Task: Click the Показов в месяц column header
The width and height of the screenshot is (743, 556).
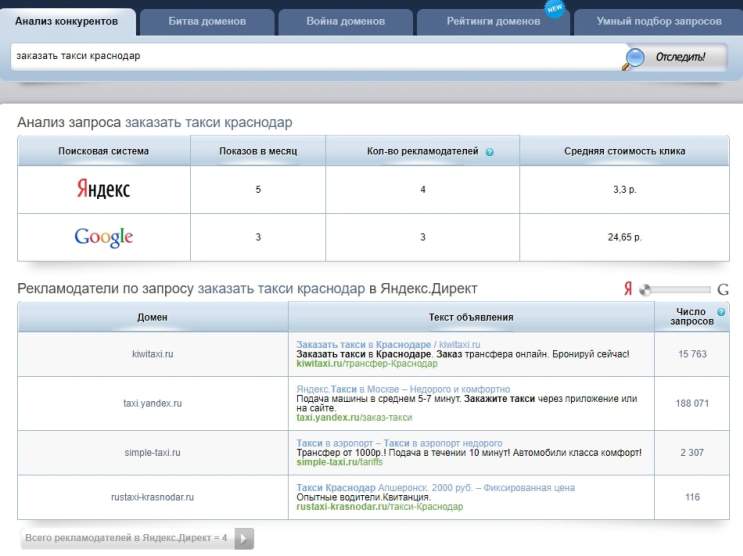Action: 258,151
